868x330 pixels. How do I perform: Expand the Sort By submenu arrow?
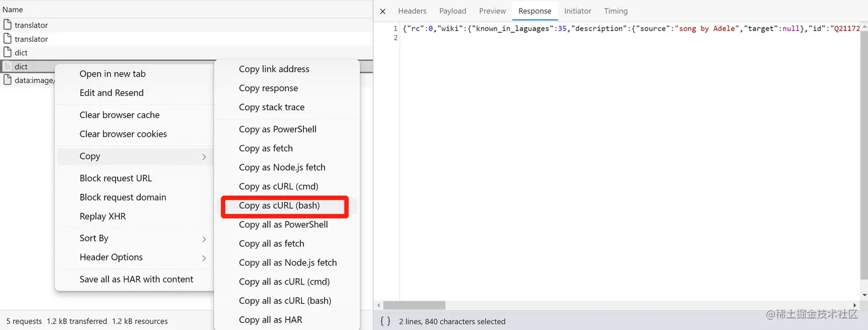click(x=204, y=239)
